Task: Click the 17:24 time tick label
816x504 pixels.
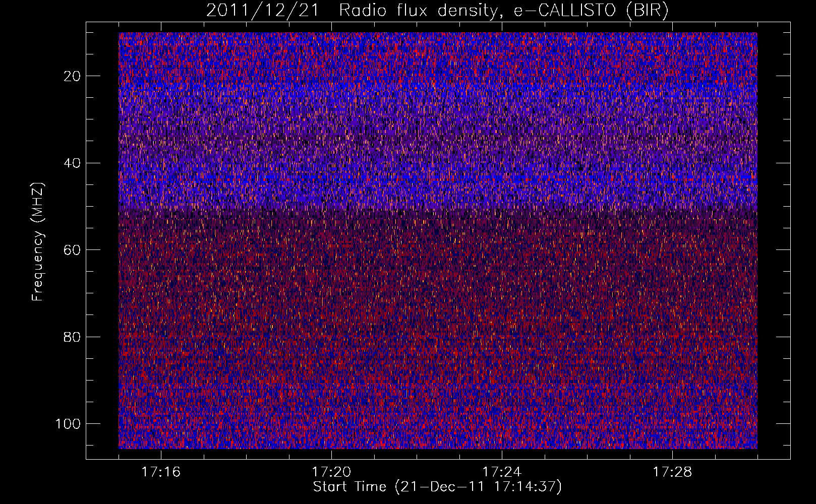Action: (x=502, y=472)
